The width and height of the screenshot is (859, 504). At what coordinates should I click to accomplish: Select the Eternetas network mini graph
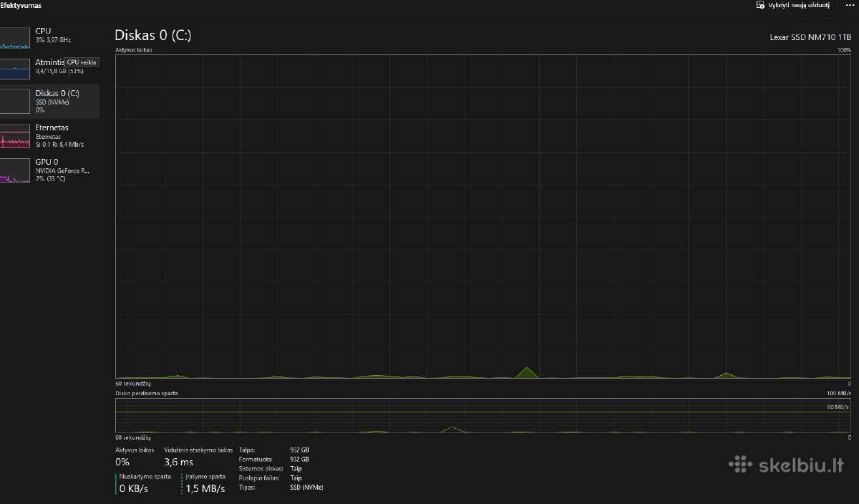pos(16,135)
